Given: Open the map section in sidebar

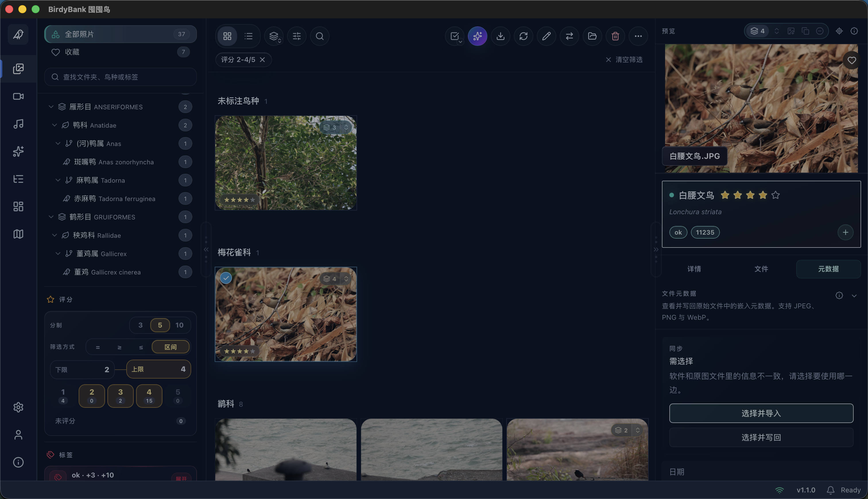Looking at the screenshot, I should 18,234.
